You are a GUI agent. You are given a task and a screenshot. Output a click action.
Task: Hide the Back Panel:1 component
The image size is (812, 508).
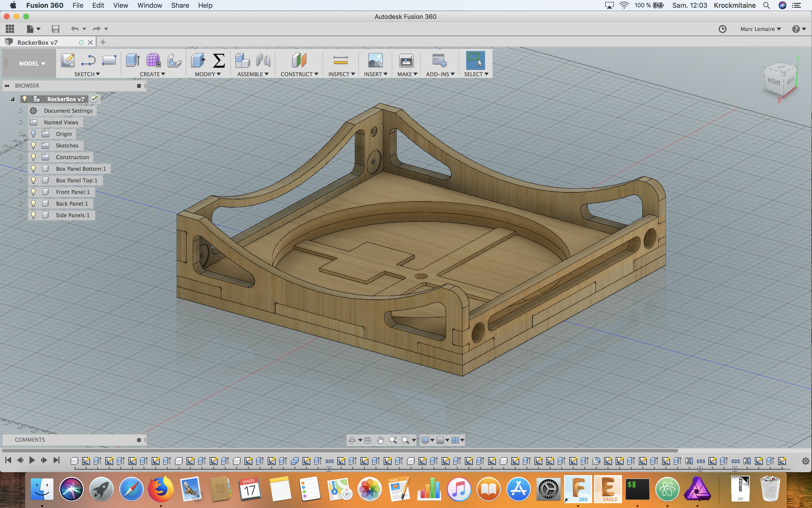tap(33, 204)
